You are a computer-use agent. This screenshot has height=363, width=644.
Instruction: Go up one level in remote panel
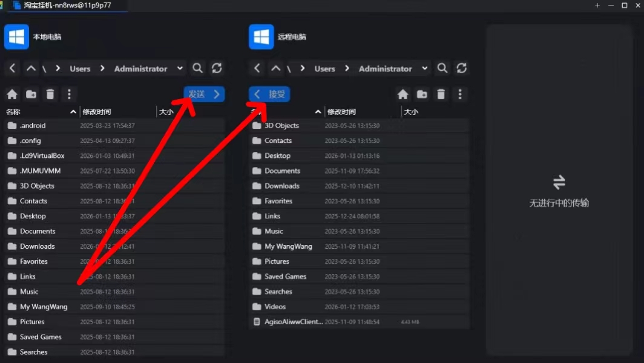(275, 68)
